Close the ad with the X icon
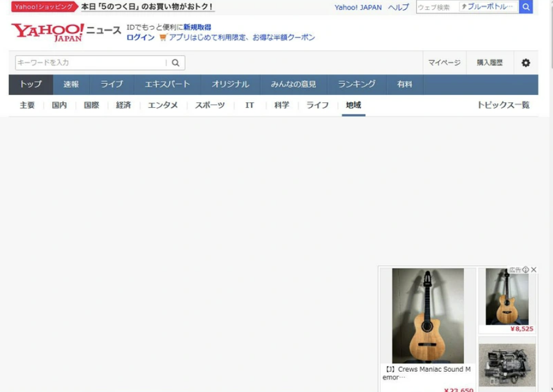Viewport: 553px width, 392px height. coord(533,269)
